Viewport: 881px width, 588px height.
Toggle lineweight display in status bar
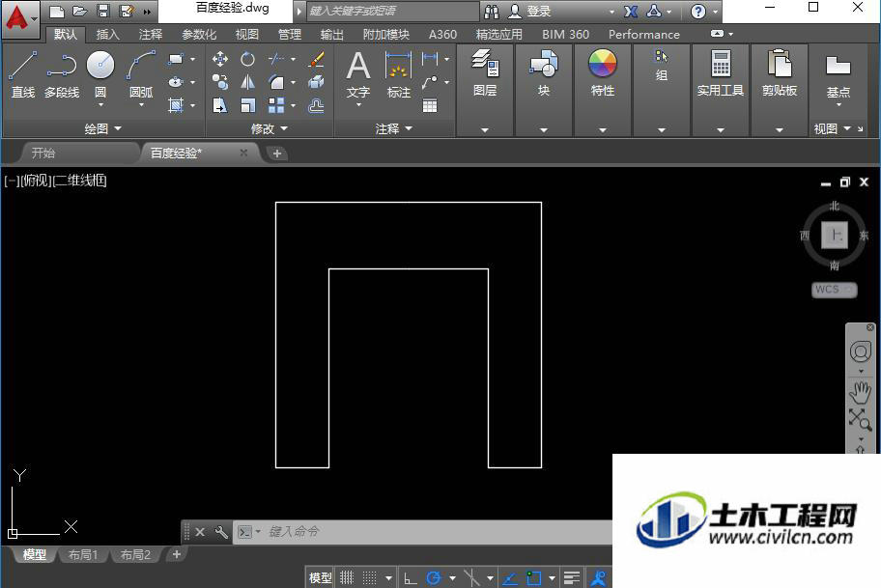pos(572,577)
